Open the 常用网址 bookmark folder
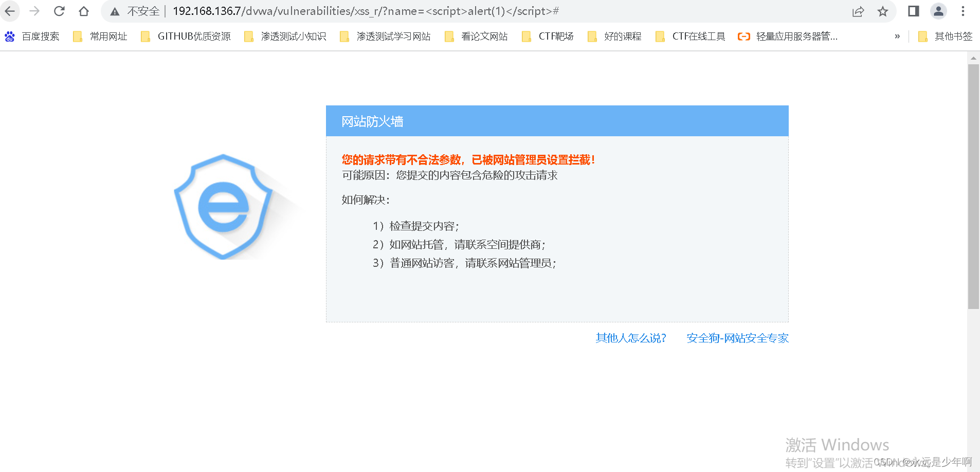Screen dimensions: 980x472 click(x=100, y=37)
